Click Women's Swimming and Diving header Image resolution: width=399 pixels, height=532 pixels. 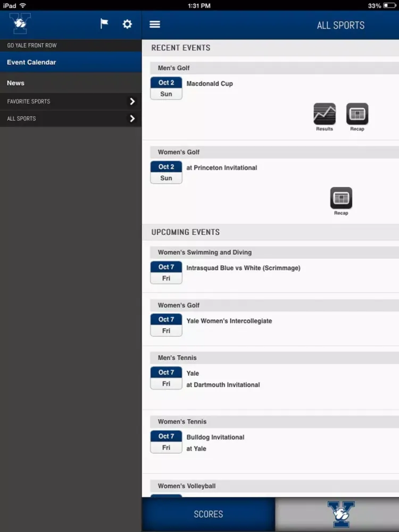tap(275, 252)
